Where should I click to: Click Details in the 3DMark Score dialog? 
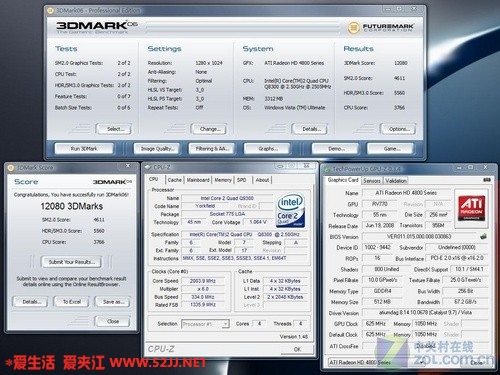[x=31, y=302]
